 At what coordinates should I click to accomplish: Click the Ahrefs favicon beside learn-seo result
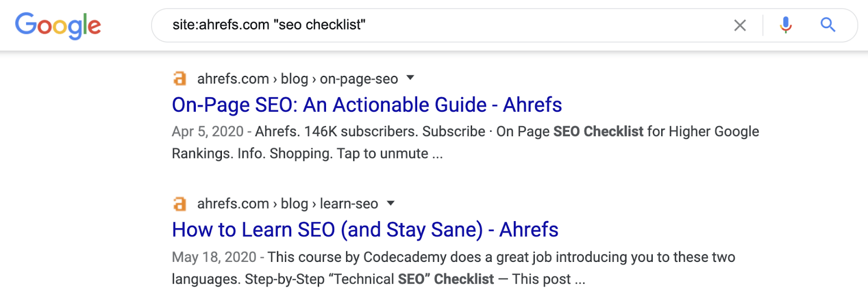point(180,204)
